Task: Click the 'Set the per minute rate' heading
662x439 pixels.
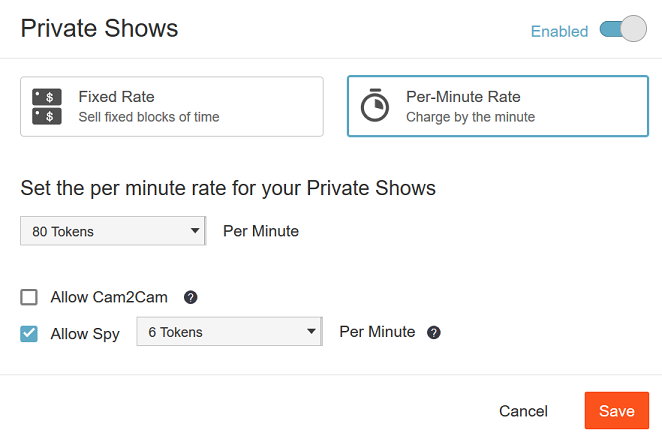Action: click(228, 188)
